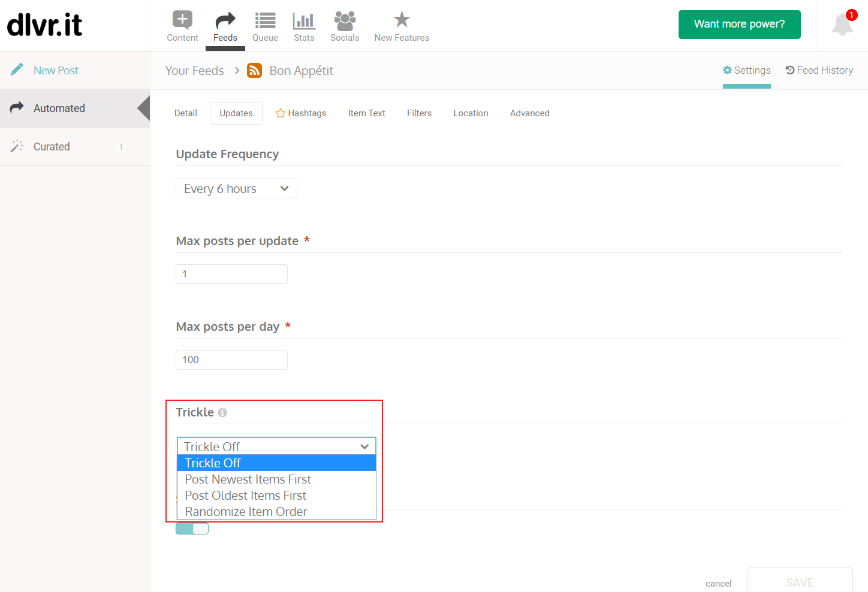Click the cancel link
Viewport: 868px width, 592px height.
[x=718, y=584]
